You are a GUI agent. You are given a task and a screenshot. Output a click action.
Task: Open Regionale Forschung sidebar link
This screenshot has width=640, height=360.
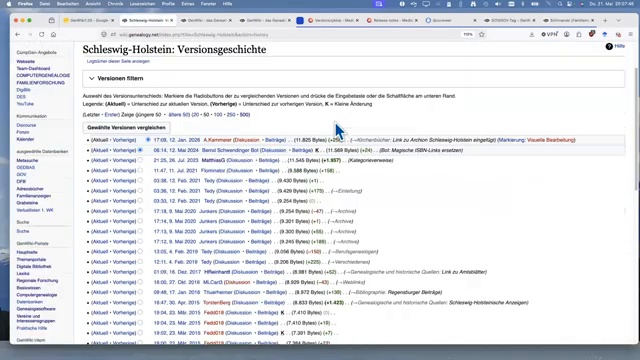(37, 281)
